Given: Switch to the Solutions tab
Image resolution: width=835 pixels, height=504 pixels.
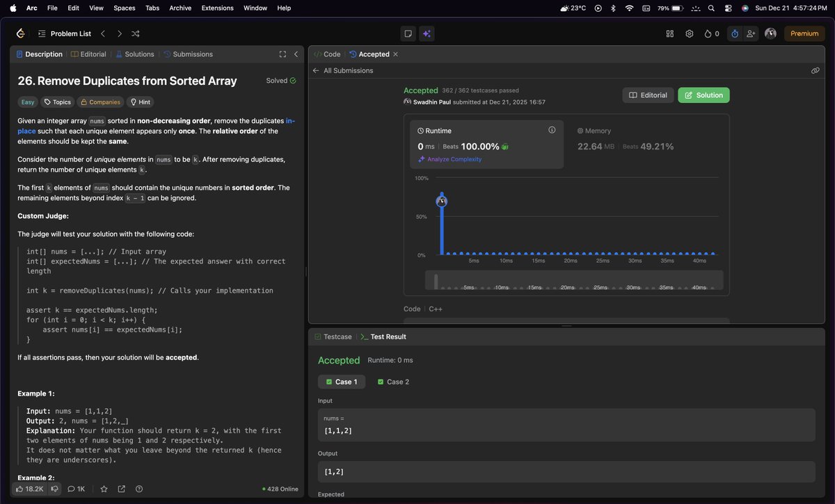Looking at the screenshot, I should 135,54.
